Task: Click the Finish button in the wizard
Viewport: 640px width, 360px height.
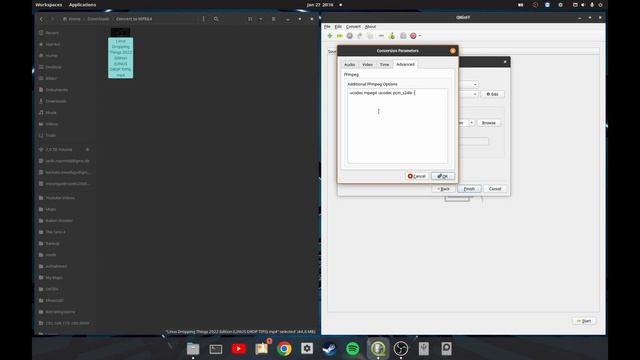Action: [469, 189]
